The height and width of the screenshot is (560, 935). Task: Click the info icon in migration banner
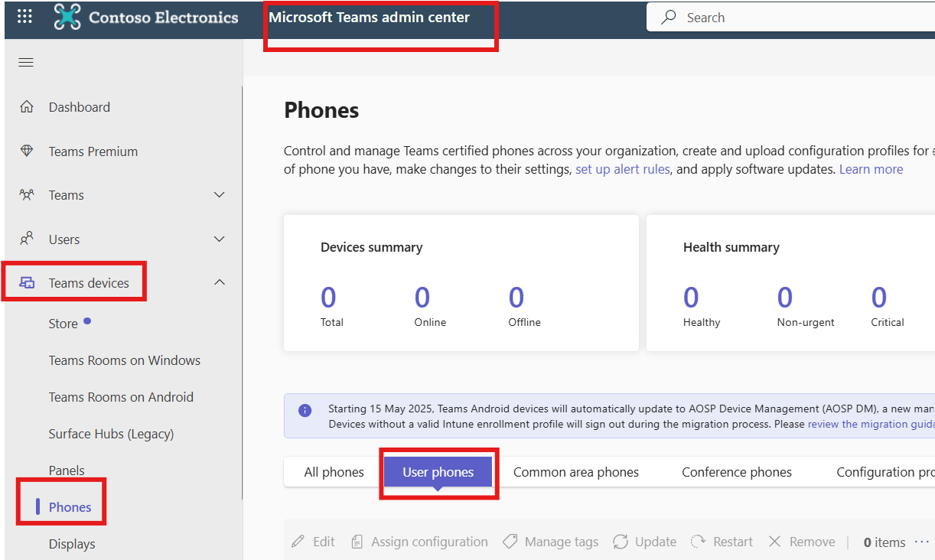click(x=305, y=410)
